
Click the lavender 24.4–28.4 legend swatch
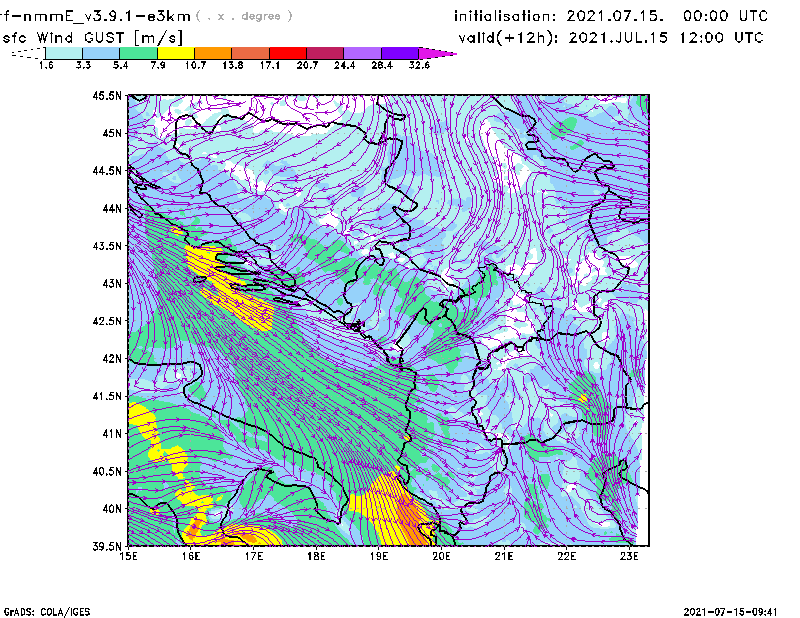(362, 53)
